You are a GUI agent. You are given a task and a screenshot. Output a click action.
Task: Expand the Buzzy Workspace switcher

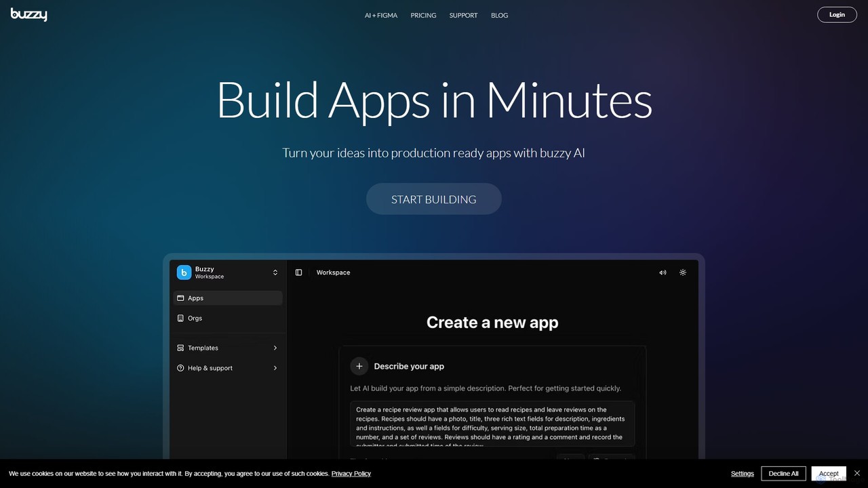pos(275,272)
